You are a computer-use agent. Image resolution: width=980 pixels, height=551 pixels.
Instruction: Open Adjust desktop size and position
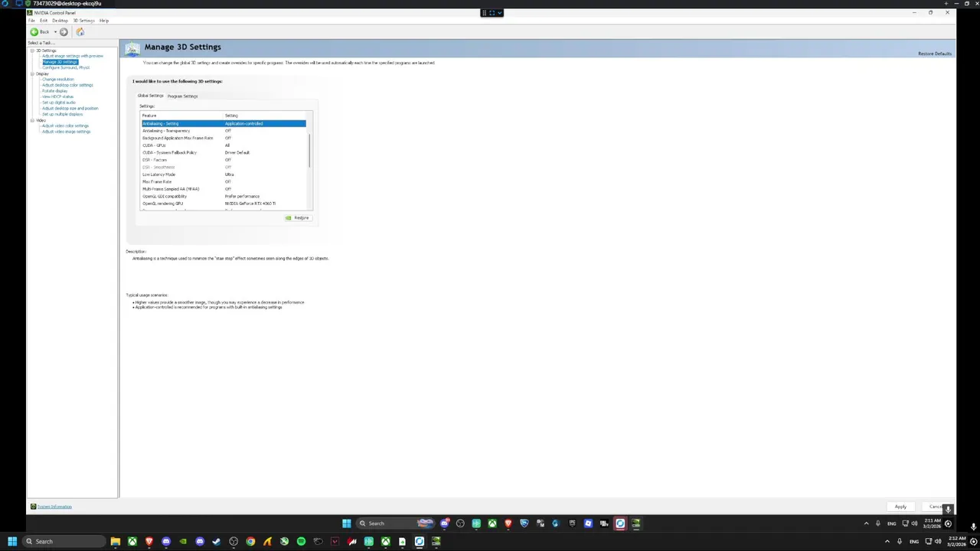coord(70,109)
